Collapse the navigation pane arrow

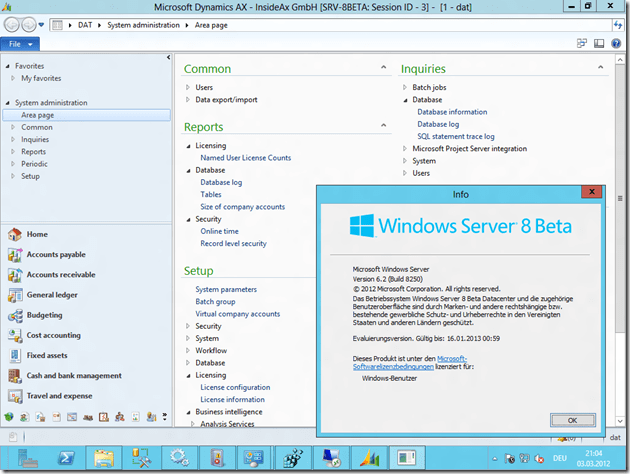tap(168, 57)
